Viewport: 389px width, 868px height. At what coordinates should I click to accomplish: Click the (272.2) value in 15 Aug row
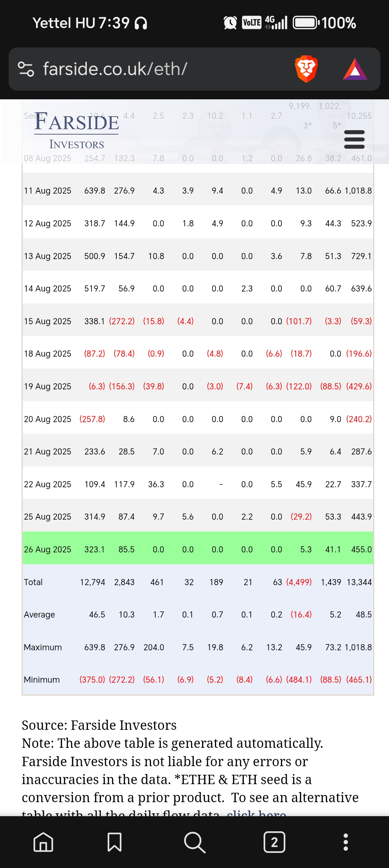122,321
